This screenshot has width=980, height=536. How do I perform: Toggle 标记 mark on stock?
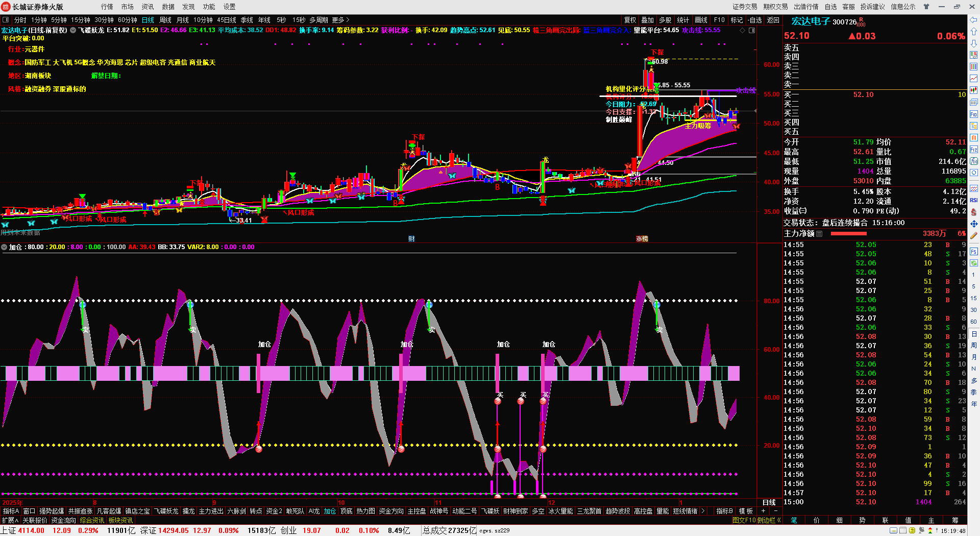point(737,20)
